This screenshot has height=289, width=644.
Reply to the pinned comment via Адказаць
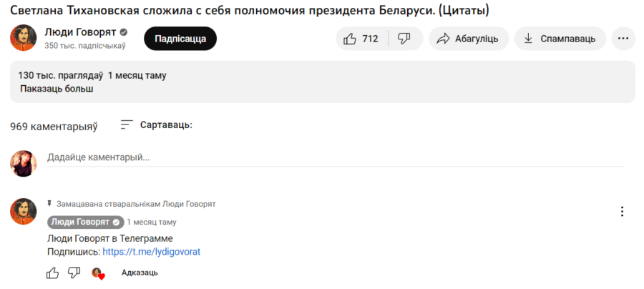[140, 273]
